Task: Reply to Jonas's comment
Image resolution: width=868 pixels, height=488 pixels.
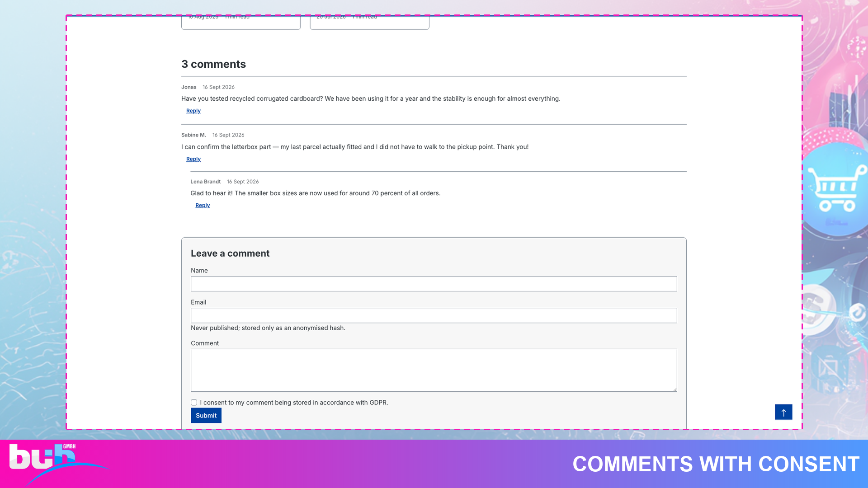Action: tap(193, 111)
